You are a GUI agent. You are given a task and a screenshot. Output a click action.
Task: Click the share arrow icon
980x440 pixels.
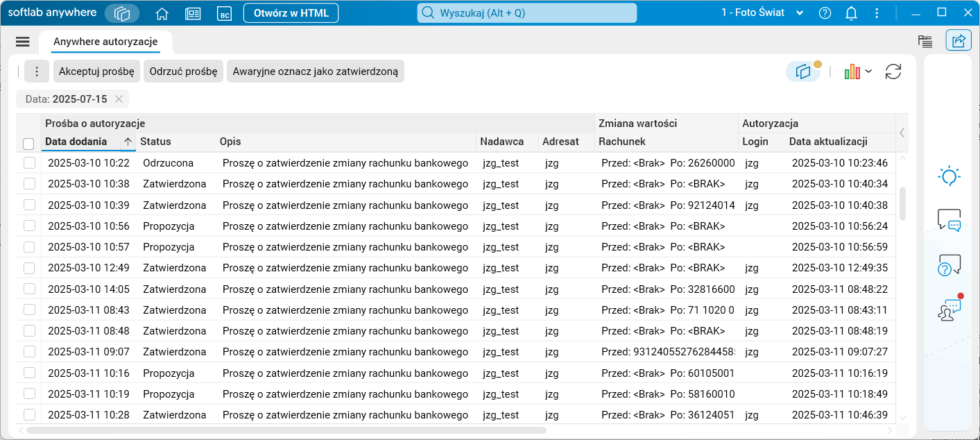pyautogui.click(x=958, y=41)
